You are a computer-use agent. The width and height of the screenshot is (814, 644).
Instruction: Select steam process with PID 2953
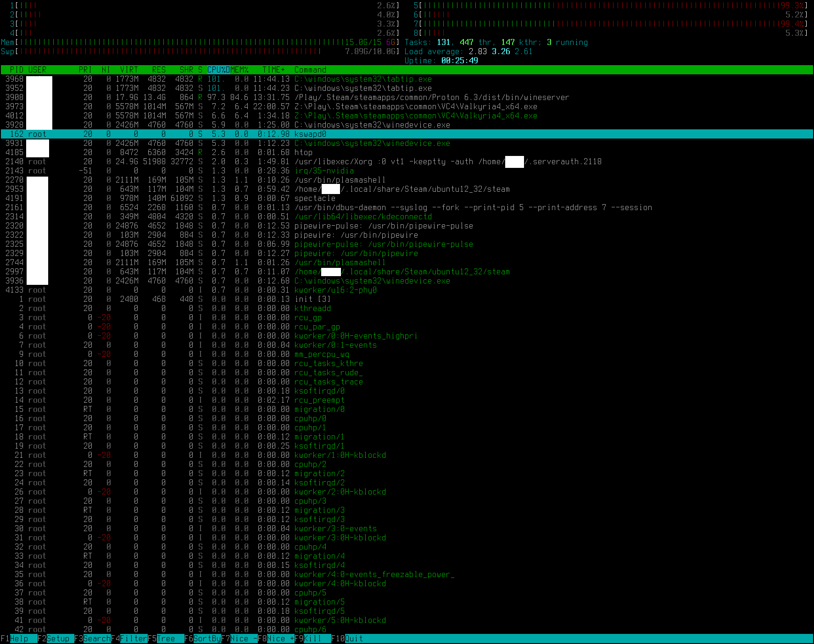click(x=407, y=189)
